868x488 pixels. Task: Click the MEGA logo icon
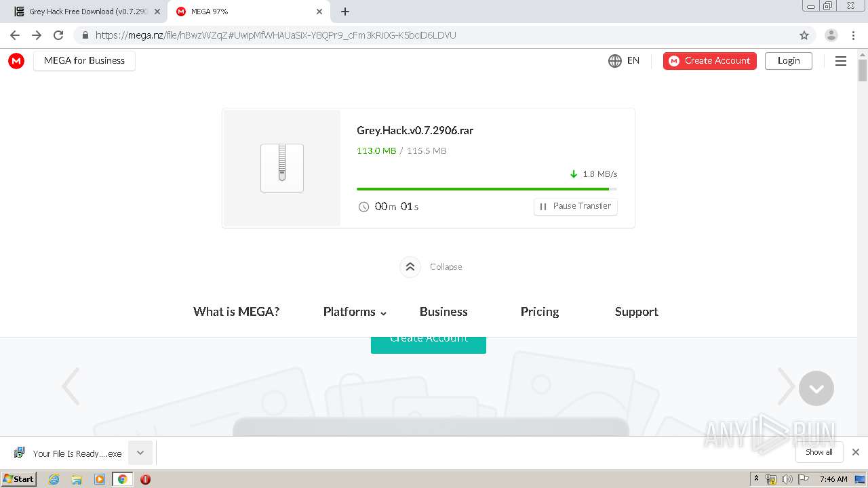(x=16, y=61)
